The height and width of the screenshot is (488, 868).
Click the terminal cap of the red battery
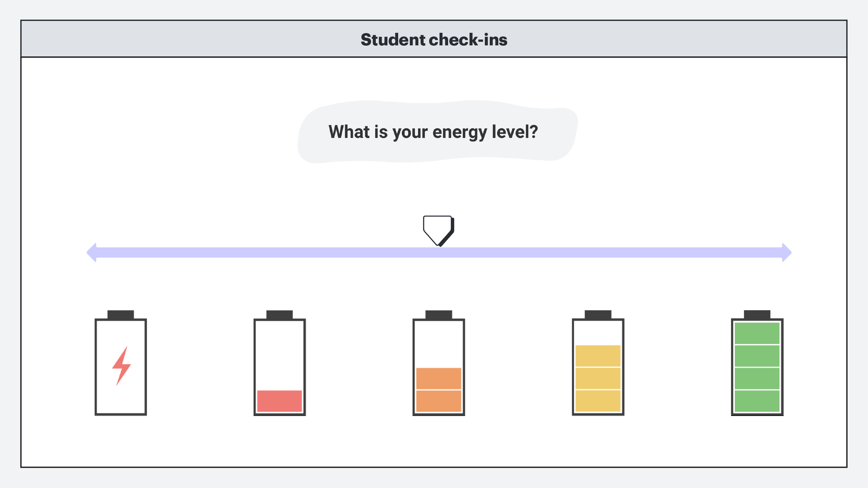pyautogui.click(x=279, y=314)
